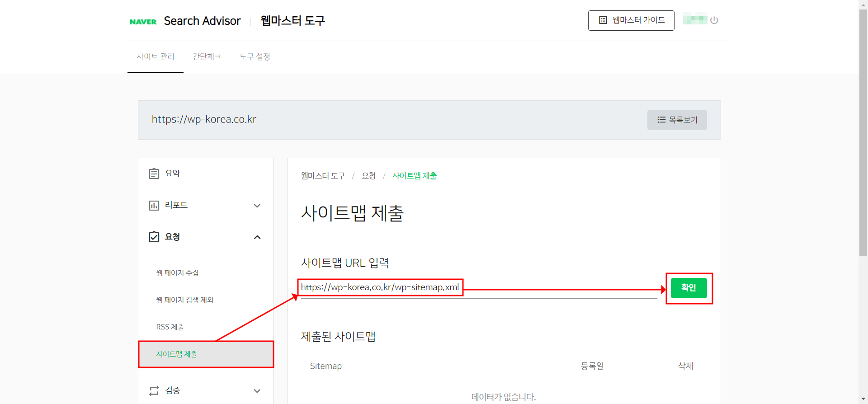
Task: Click the 검증 loop arrows icon
Action: pyautogui.click(x=154, y=390)
